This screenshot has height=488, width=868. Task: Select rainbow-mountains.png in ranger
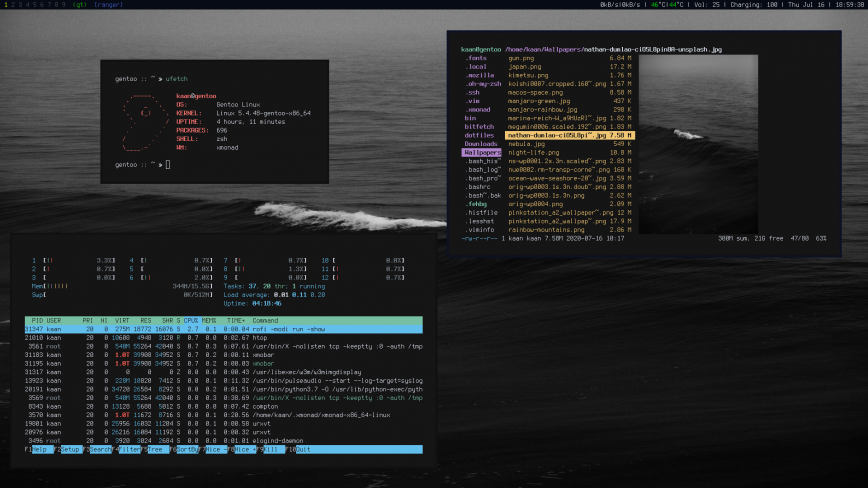pyautogui.click(x=570, y=230)
